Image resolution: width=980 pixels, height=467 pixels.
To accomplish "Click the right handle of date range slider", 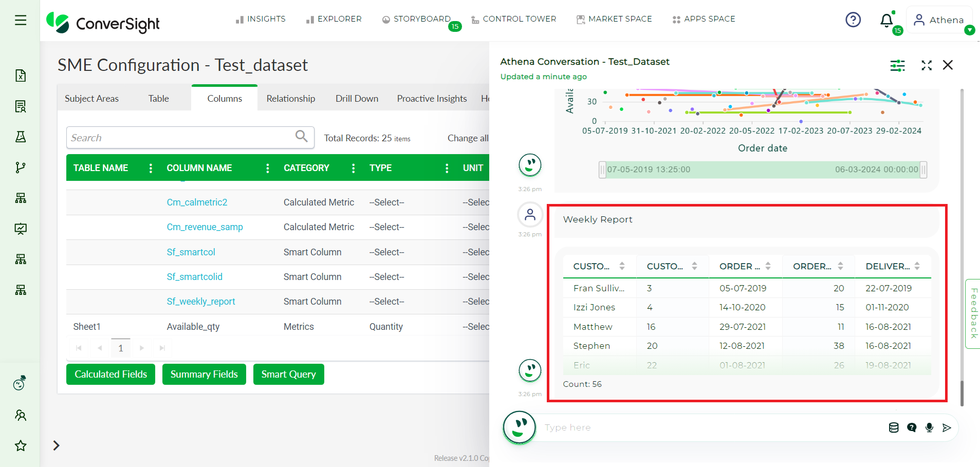I will (x=923, y=170).
